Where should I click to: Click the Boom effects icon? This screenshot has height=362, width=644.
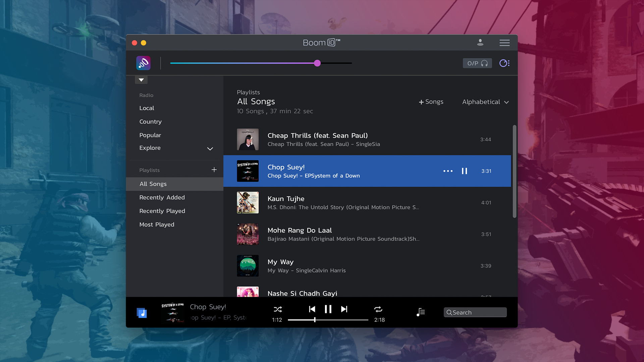coord(143,63)
